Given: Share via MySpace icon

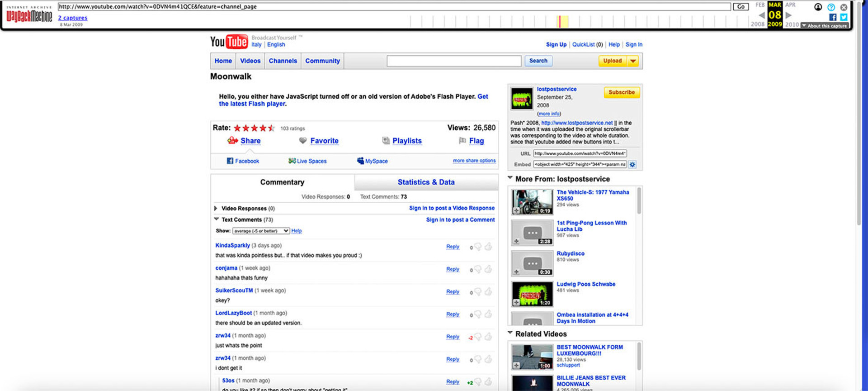Looking at the screenshot, I should [360, 161].
